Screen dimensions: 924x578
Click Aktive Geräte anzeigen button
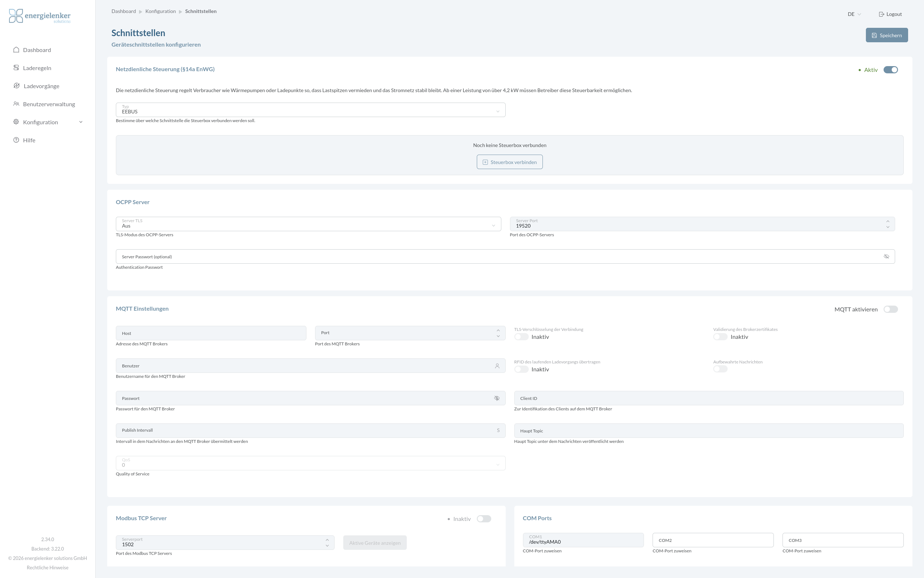coord(375,543)
